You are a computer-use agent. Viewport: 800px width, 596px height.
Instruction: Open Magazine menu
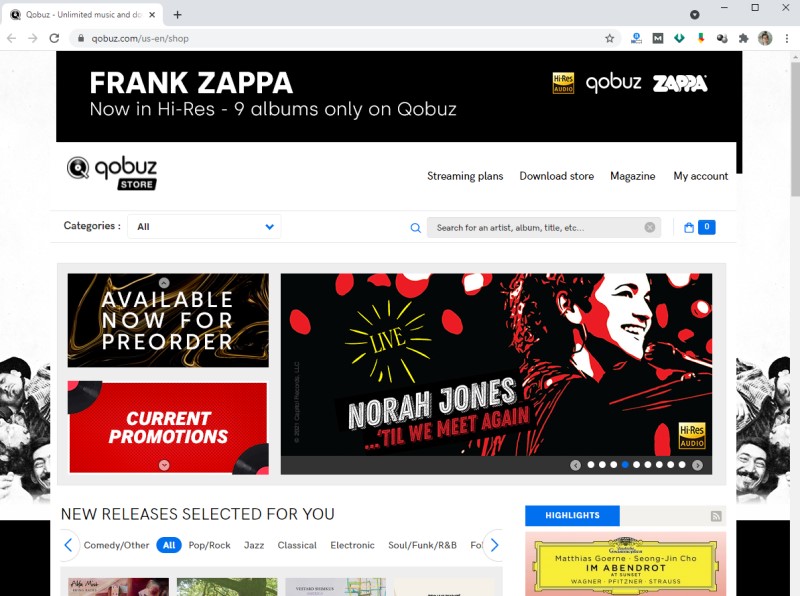pyautogui.click(x=633, y=176)
